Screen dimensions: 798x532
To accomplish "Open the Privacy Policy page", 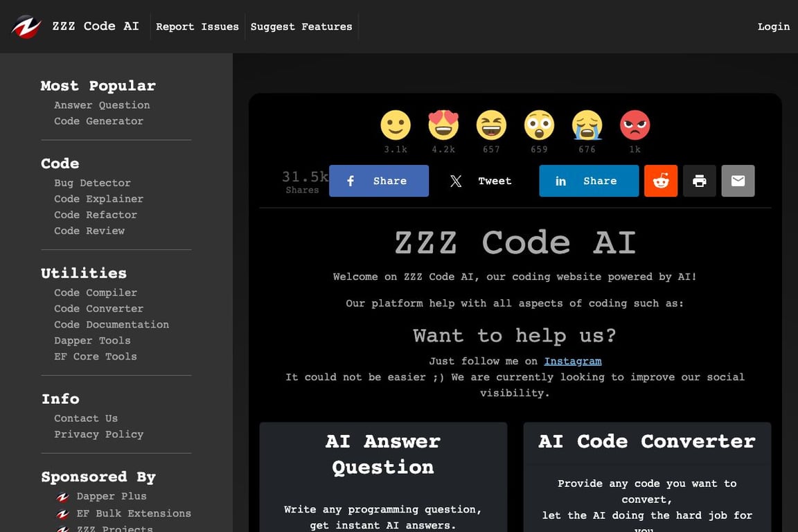I will [x=99, y=434].
